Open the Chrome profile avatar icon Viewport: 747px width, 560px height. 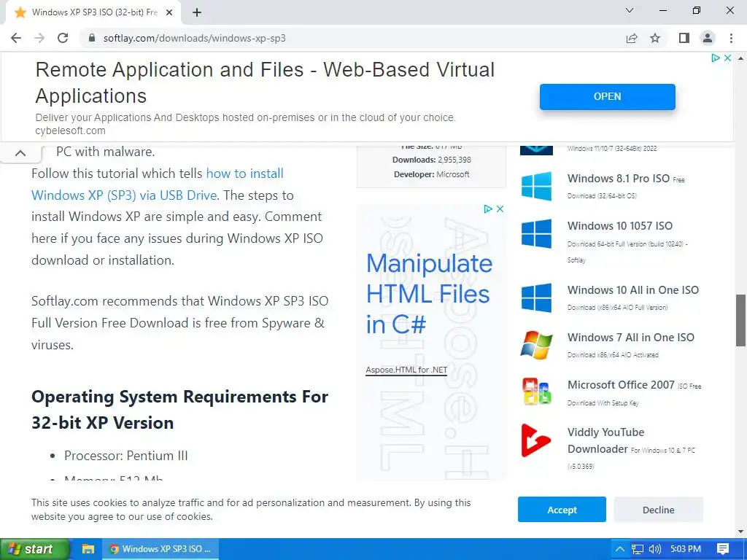[x=708, y=38]
